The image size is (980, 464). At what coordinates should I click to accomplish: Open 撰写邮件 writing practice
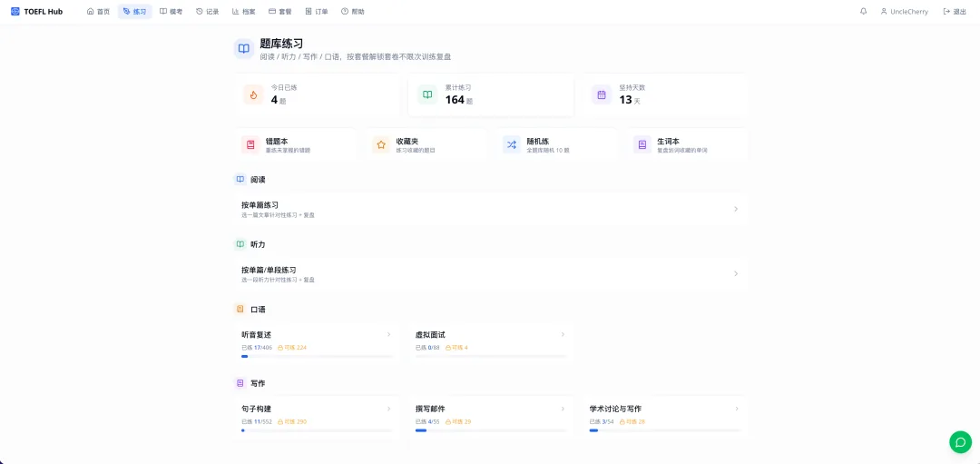(x=491, y=417)
